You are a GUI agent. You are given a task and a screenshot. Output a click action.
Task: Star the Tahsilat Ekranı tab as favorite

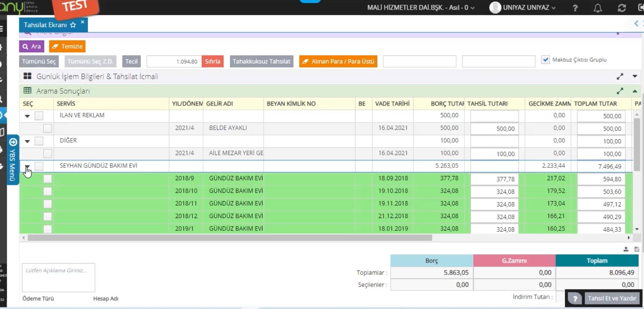(x=73, y=25)
